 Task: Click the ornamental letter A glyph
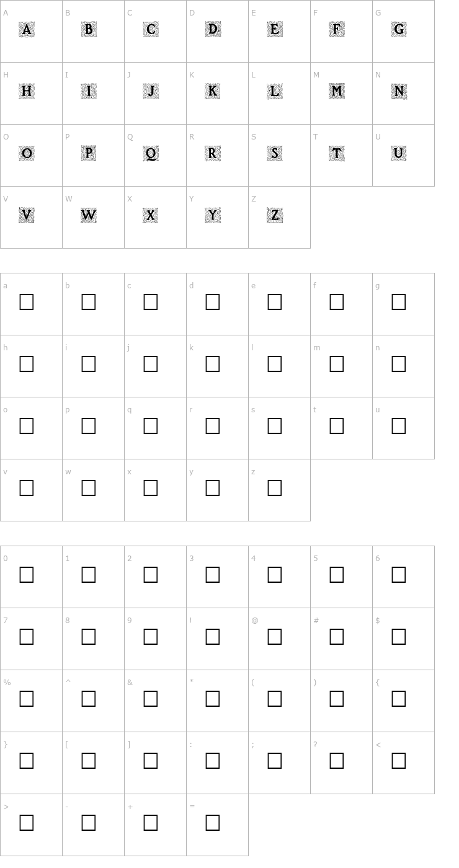tap(27, 29)
